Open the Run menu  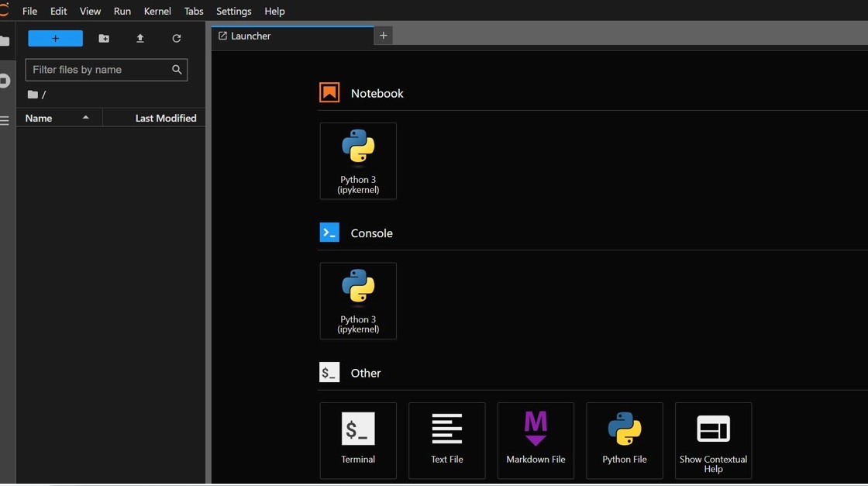coord(122,11)
